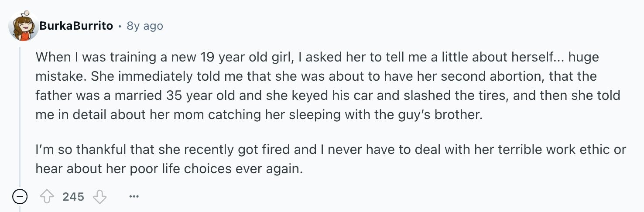Click the 245 vote score
The image size is (644, 212).
(x=73, y=197)
